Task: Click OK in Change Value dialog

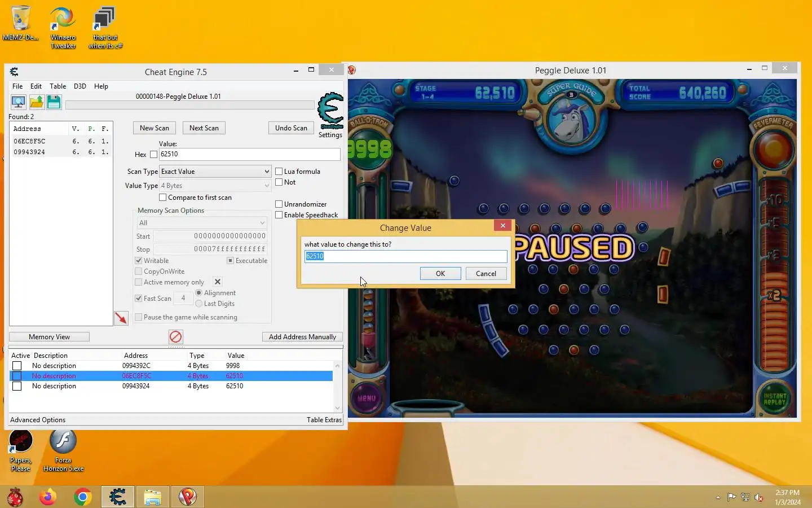Action: pos(440,273)
